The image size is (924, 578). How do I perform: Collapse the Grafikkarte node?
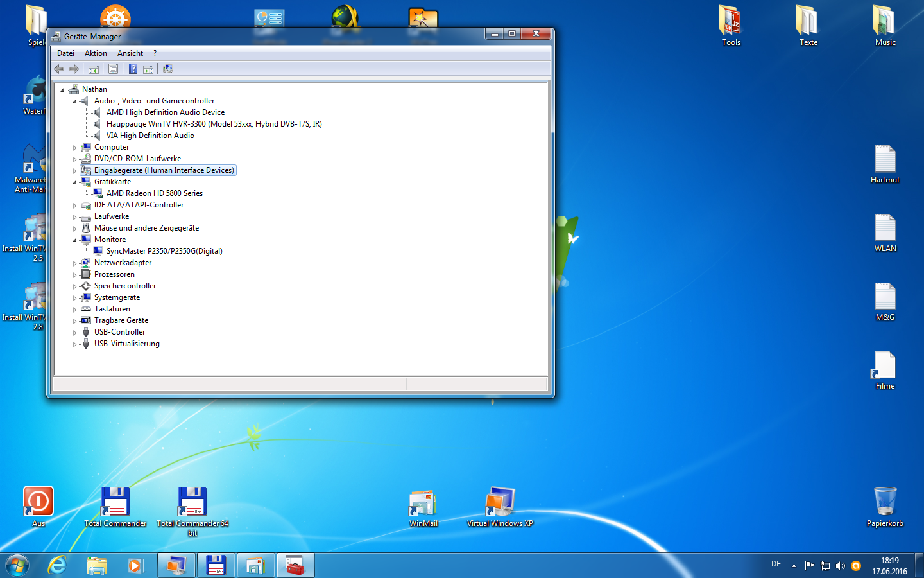tap(74, 182)
